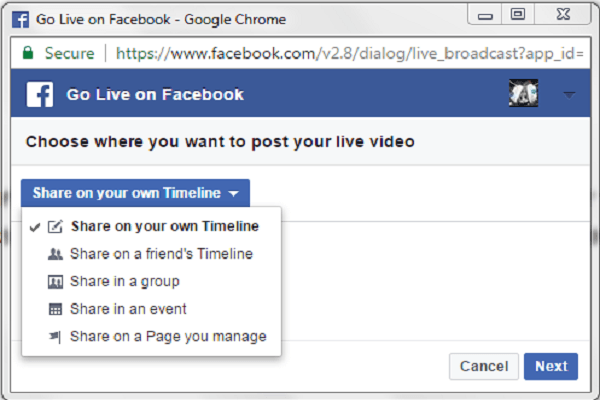Image resolution: width=600 pixels, height=400 pixels.
Task: Click the group icon next to Share in a group
Action: pyautogui.click(x=55, y=282)
